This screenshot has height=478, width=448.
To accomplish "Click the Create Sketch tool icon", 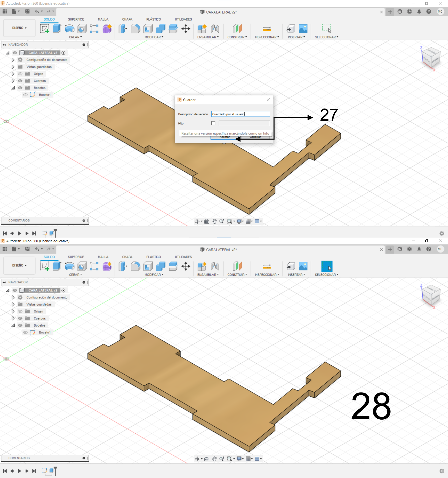I will point(44,29).
